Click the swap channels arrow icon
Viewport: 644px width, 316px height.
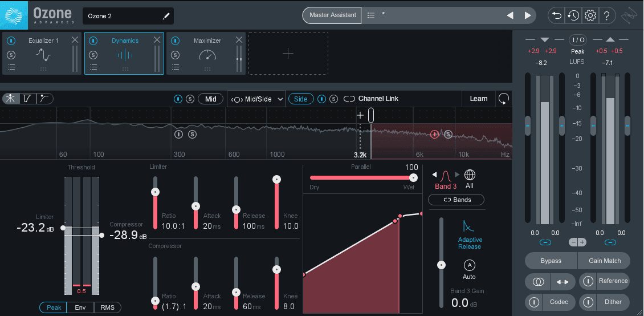coord(563,282)
